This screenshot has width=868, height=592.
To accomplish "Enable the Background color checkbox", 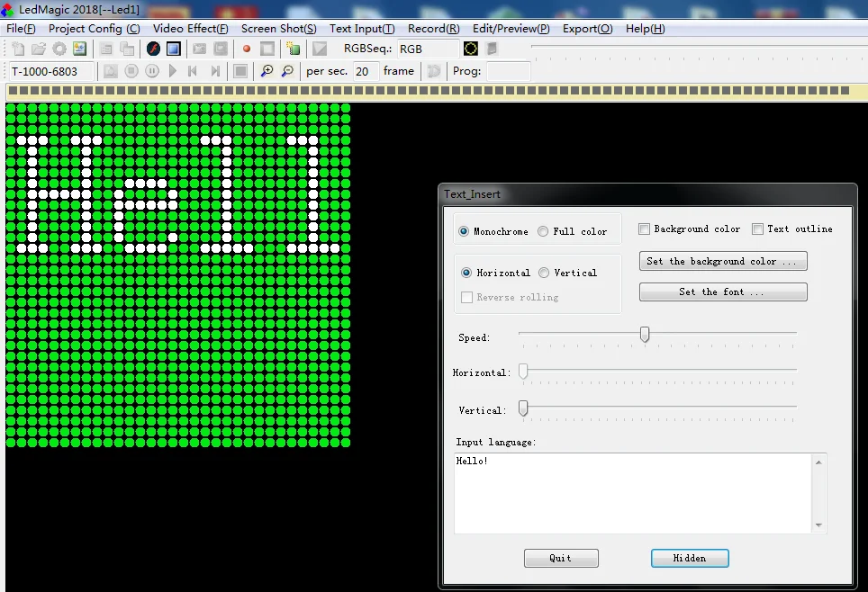I will coord(644,229).
